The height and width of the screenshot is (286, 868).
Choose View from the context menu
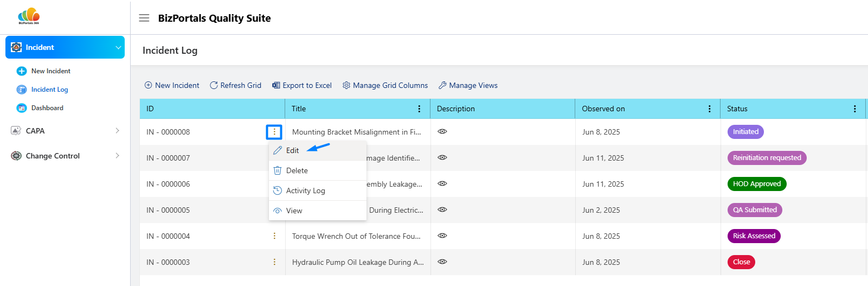click(x=318, y=211)
